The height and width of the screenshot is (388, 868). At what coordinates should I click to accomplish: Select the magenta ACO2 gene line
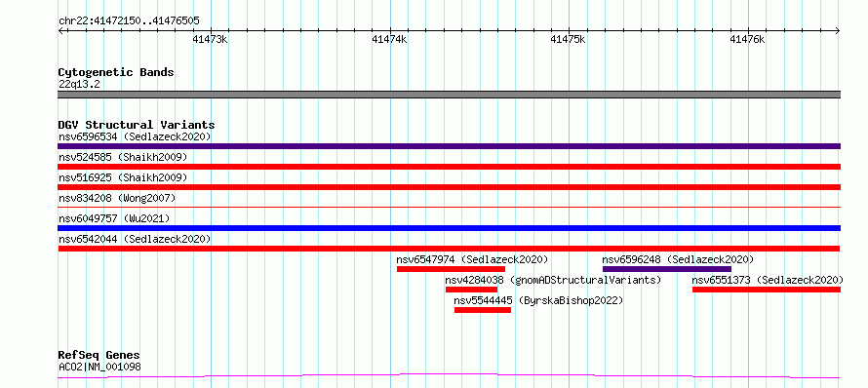[x=449, y=376]
